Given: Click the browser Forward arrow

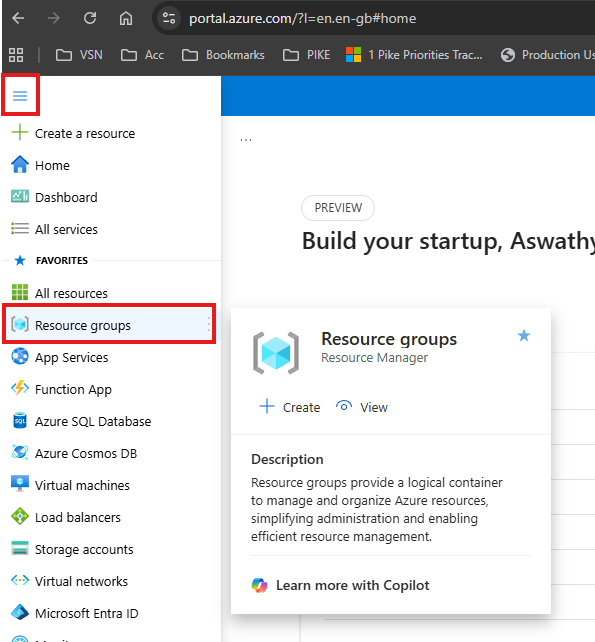Looking at the screenshot, I should click(x=54, y=18).
